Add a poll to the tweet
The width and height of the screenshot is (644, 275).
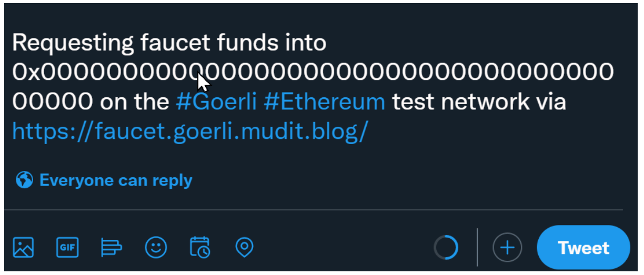click(111, 247)
